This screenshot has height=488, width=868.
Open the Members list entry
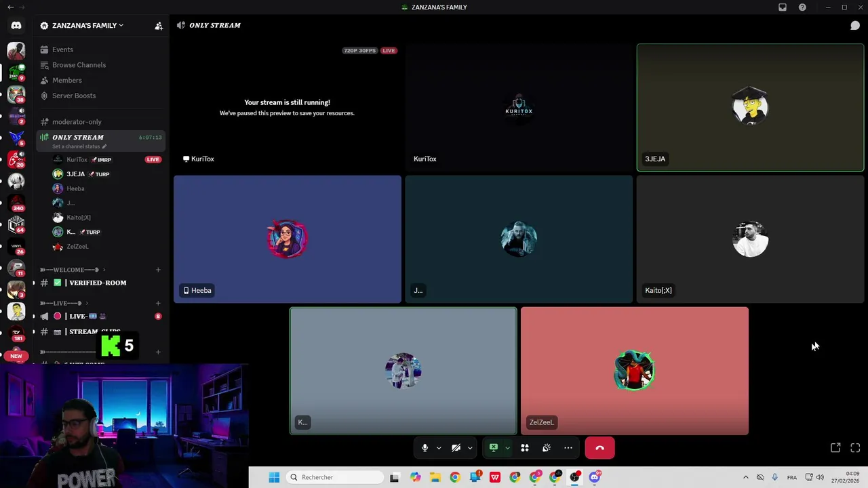pyautogui.click(x=66, y=80)
